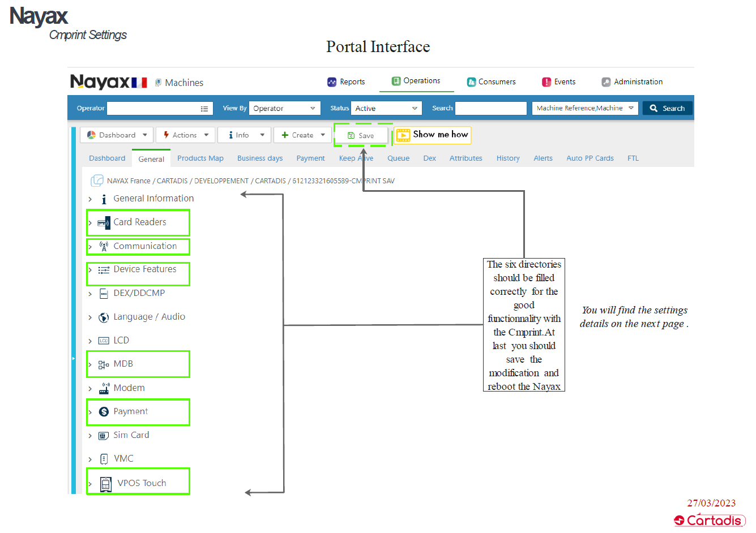Expand the MDB section chevron
Image resolution: width=756 pixels, height=533 pixels.
coord(90,365)
